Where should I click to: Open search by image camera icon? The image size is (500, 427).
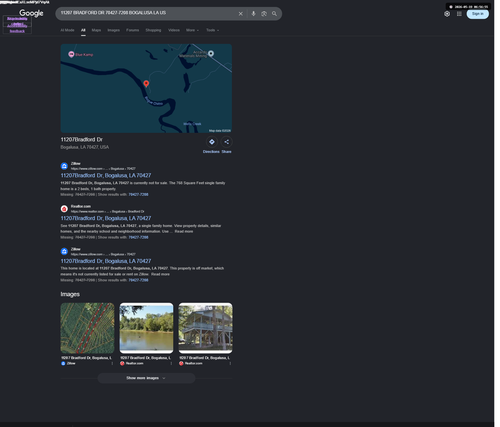tap(264, 14)
